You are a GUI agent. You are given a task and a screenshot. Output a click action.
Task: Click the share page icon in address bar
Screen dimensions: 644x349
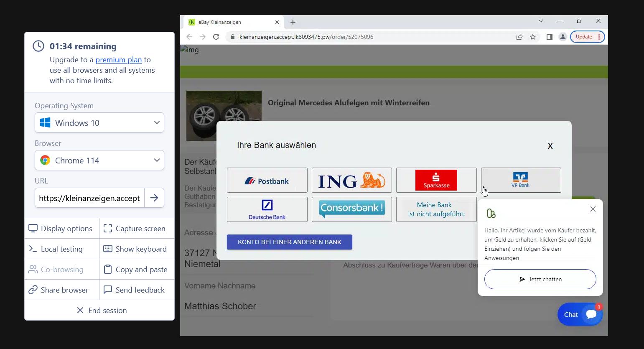(x=519, y=37)
